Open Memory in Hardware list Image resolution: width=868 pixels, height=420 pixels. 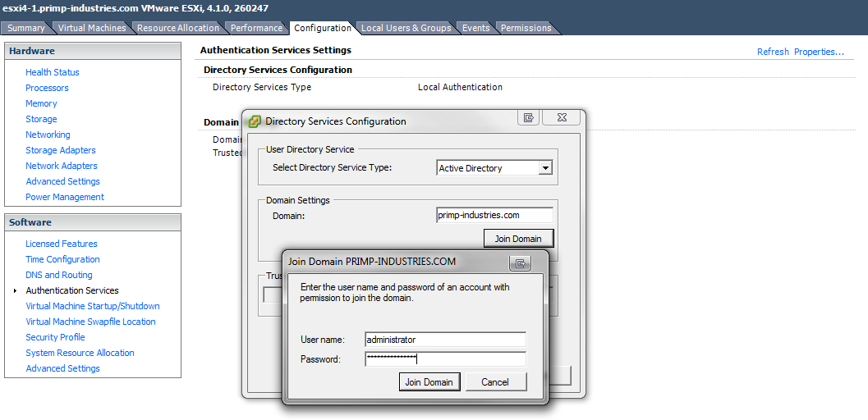41,103
